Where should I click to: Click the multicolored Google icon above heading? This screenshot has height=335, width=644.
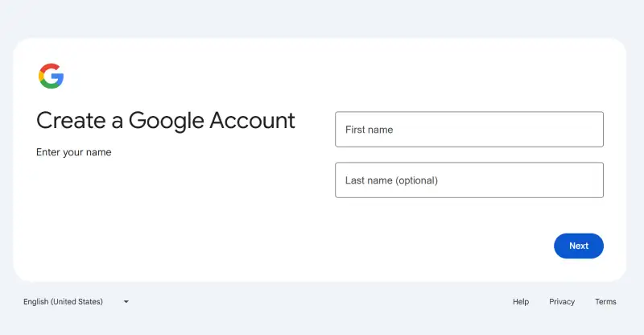tap(51, 76)
